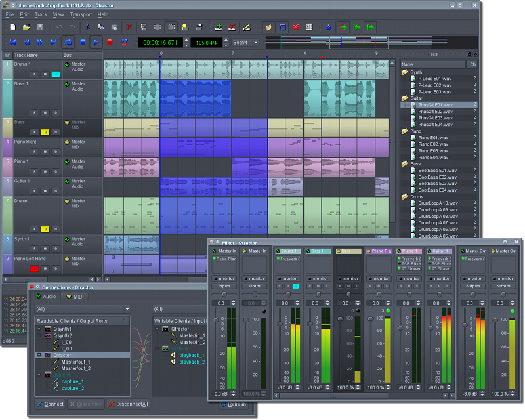This screenshot has width=525, height=420.
Task: Toggle monitor on Master In audio strip
Action: click(224, 278)
